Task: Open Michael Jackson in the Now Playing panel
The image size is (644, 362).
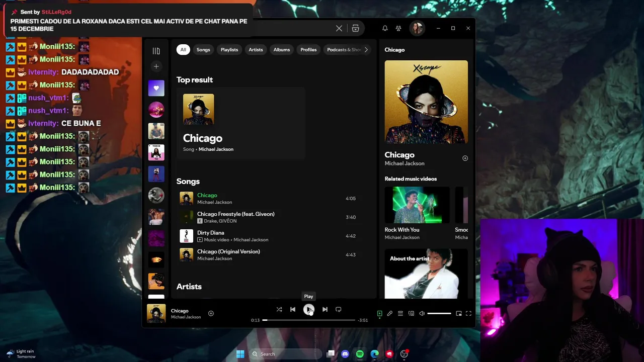Action: pos(405,163)
